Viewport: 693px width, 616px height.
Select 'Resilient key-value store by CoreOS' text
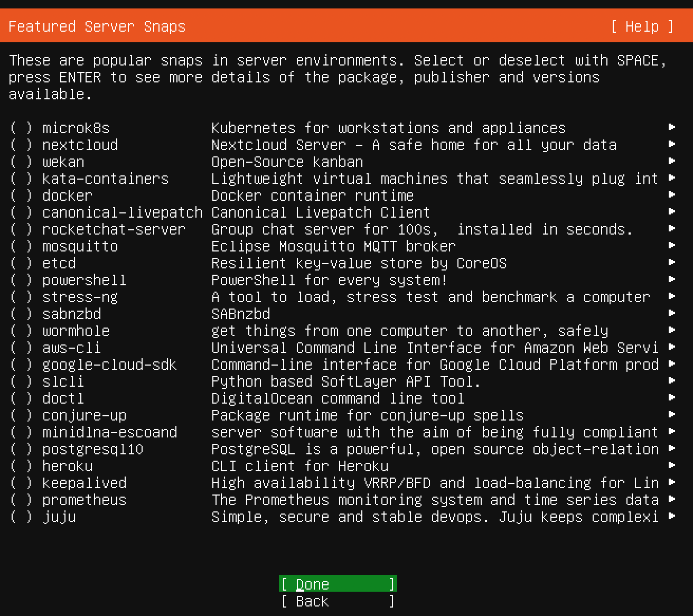(x=359, y=263)
